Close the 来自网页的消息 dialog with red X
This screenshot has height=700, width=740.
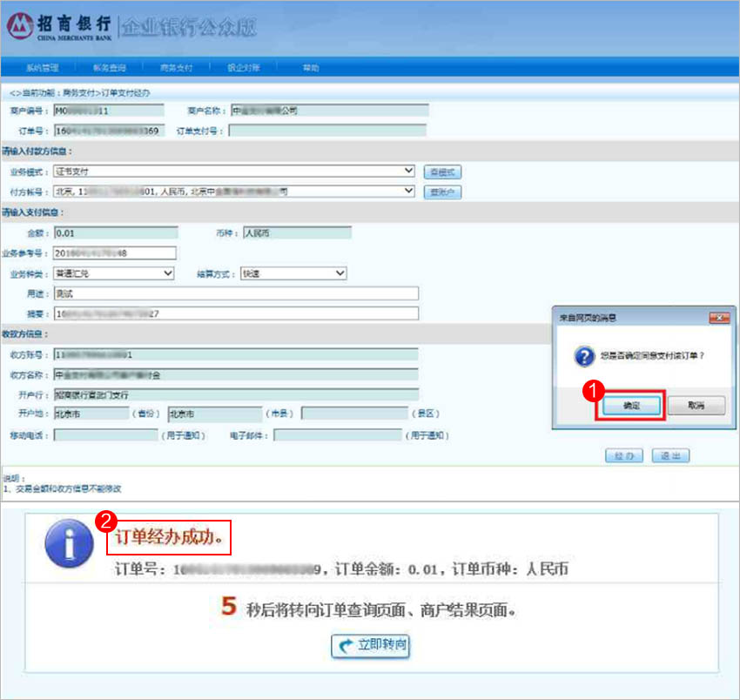click(x=720, y=318)
